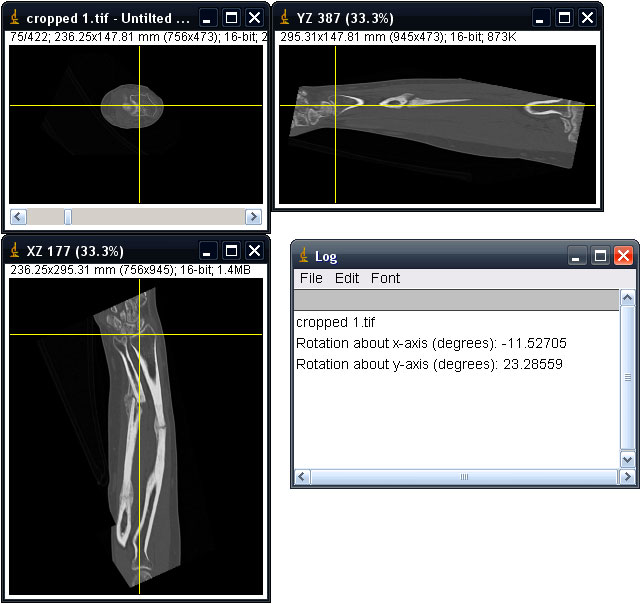Screen dimensions: 640x604
Task: Minimize the cropped 1.tif window
Action: click(207, 18)
